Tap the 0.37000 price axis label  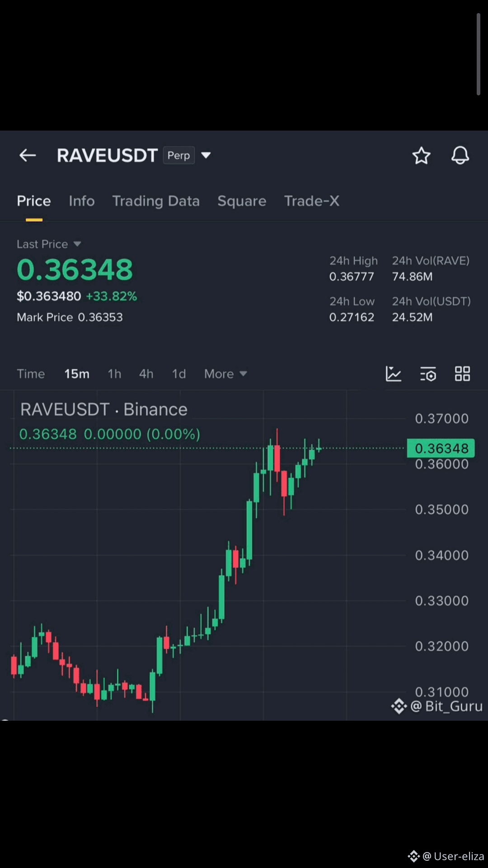pos(442,418)
